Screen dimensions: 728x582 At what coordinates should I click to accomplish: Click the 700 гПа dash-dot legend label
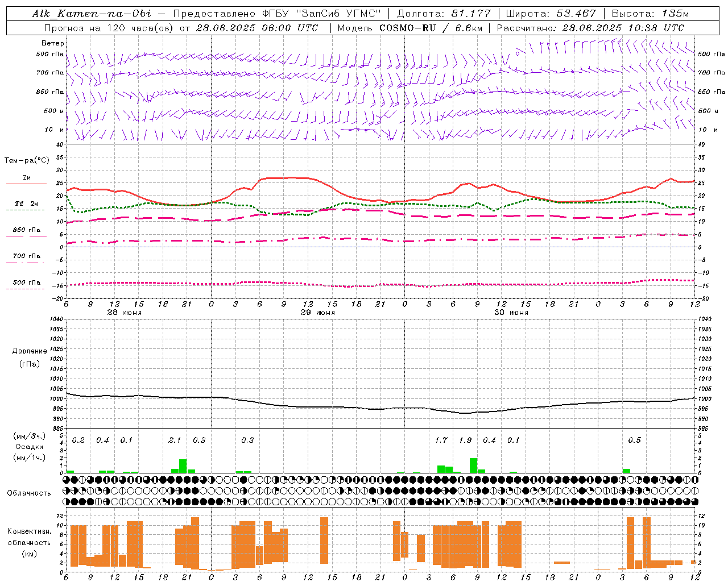point(27,256)
